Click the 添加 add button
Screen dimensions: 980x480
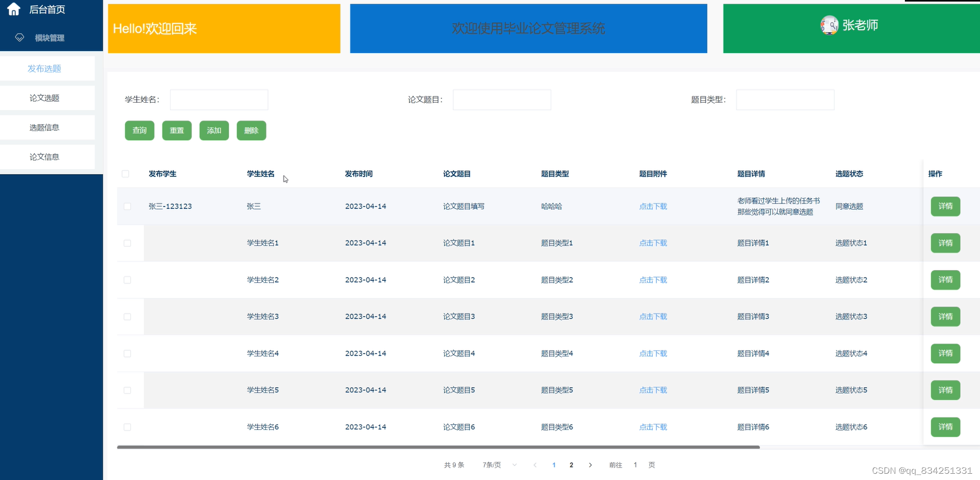pos(214,130)
